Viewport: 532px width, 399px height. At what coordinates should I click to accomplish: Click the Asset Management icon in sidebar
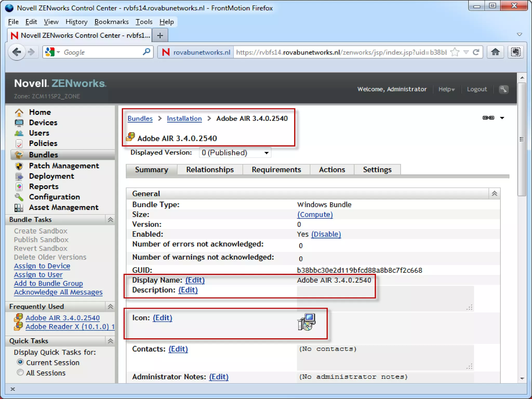pos(19,207)
